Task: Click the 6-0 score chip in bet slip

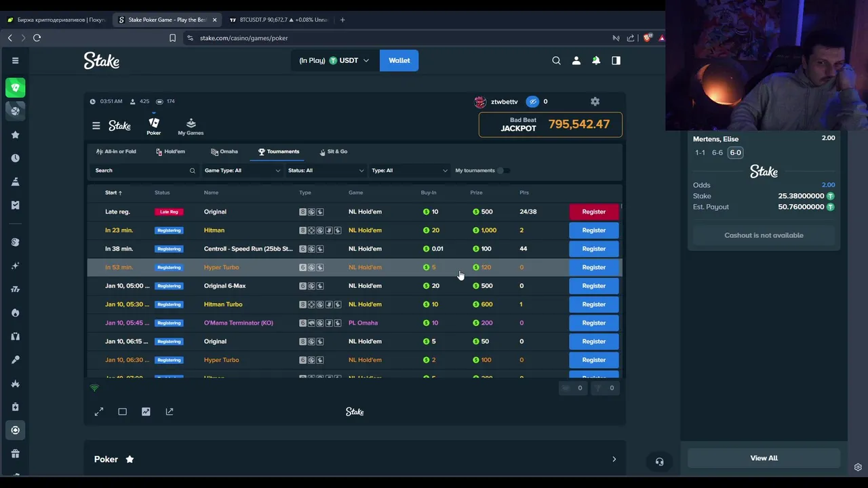Action: pos(735,152)
